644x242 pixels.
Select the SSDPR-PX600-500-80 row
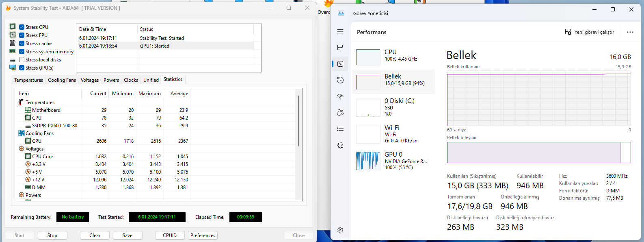click(x=156, y=126)
